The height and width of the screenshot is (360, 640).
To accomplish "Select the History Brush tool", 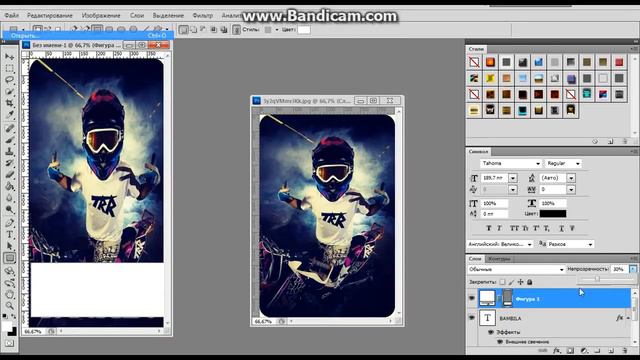I will pos(9,163).
